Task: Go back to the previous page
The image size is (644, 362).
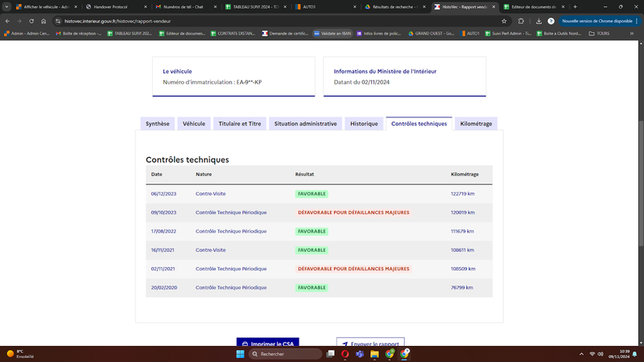Action: (x=7, y=21)
